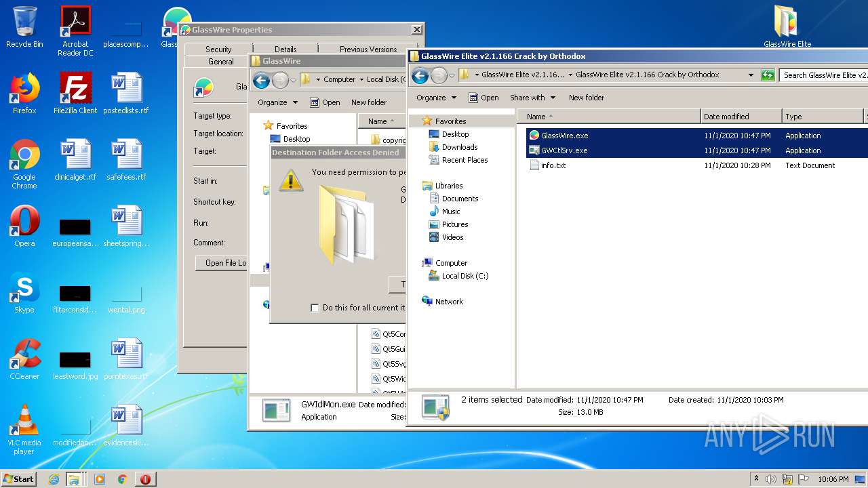The width and height of the screenshot is (868, 488).
Task: Sort by Type column header
Action: point(823,117)
